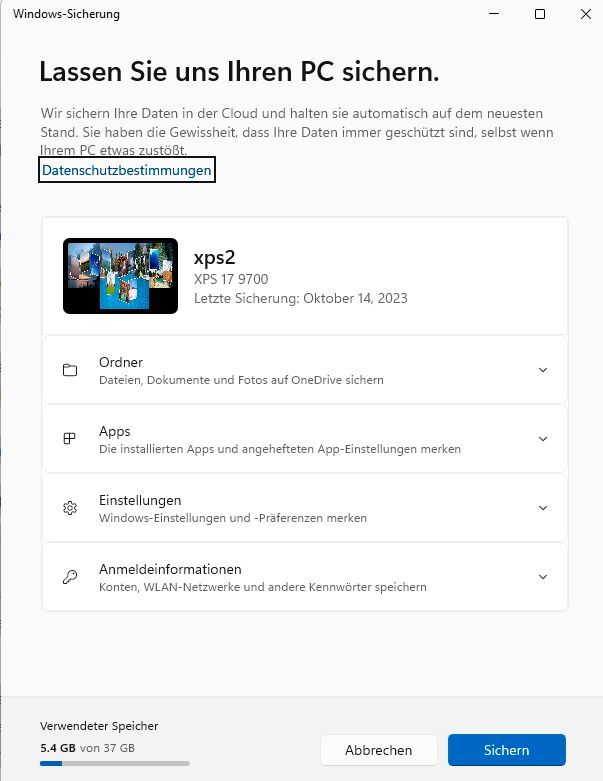The width and height of the screenshot is (603, 781).
Task: Click the 5.4 GB von 37 GB label
Action: pos(87,748)
